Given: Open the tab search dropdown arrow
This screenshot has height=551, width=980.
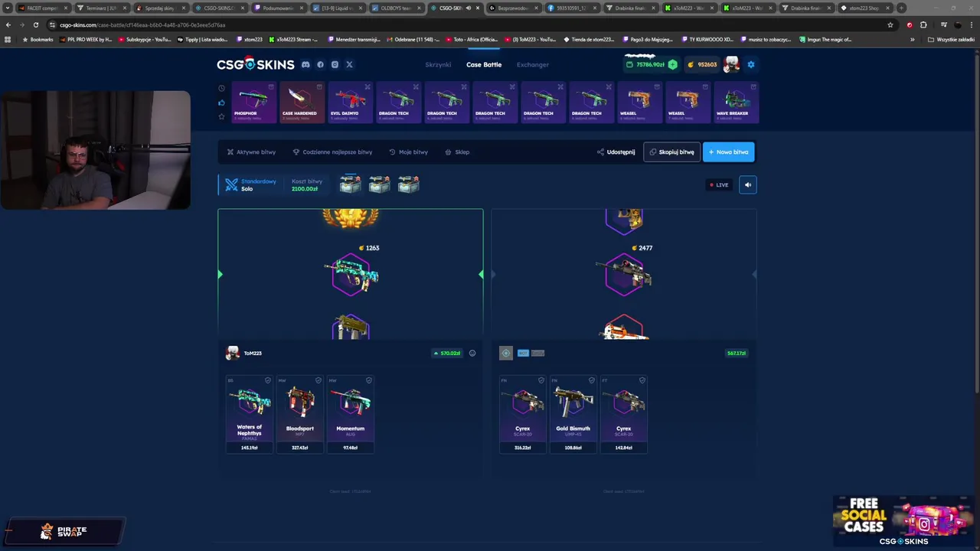Looking at the screenshot, I should pos(7,8).
